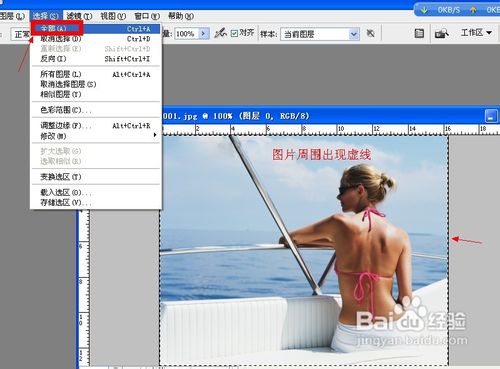Open 色彩范围(C)... color range dialog
Image resolution: width=500 pixels, height=369 pixels.
[95, 110]
